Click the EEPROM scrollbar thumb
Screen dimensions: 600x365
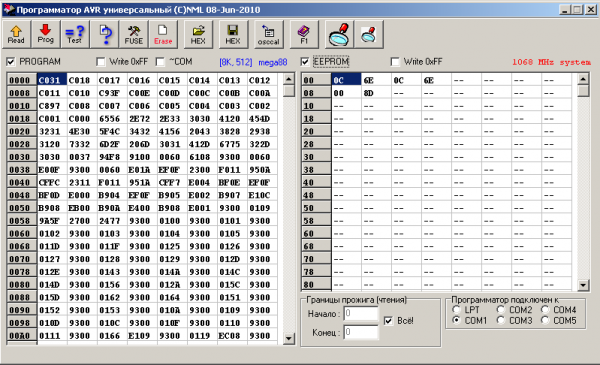pos(583,91)
